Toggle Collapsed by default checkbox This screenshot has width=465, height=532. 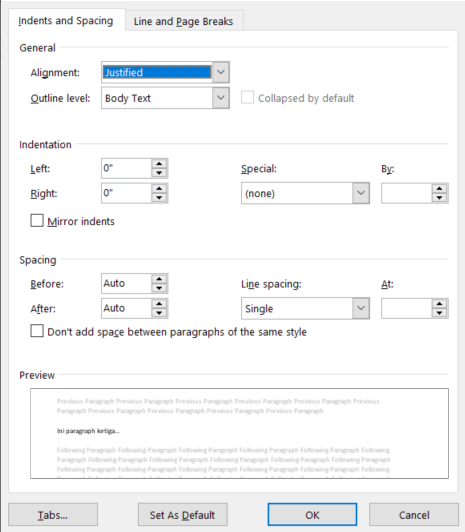247,97
